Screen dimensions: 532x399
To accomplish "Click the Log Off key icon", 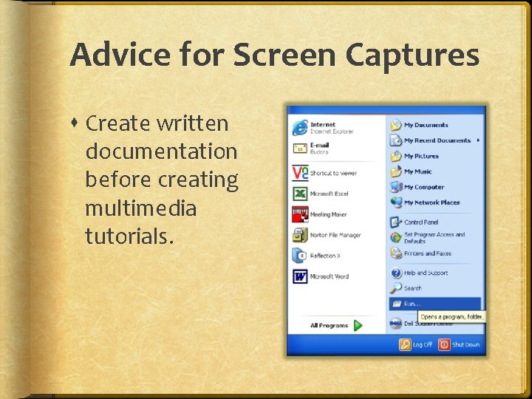I will (x=405, y=345).
